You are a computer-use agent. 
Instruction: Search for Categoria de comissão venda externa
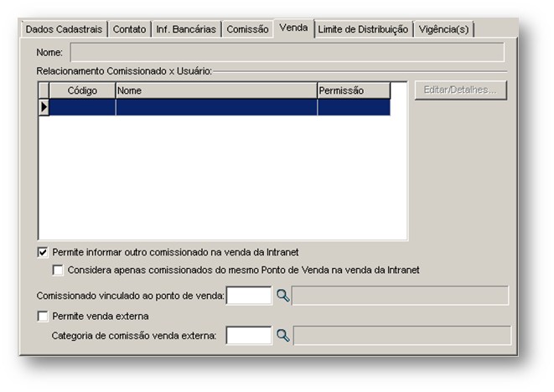(282, 336)
